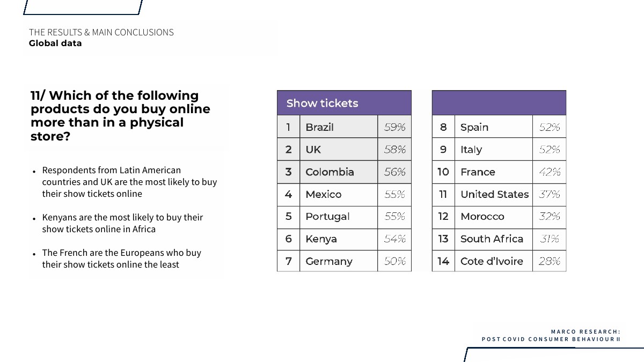Select the bullet about Kenyans in Africa
This screenshot has height=362, width=644.
click(122, 223)
